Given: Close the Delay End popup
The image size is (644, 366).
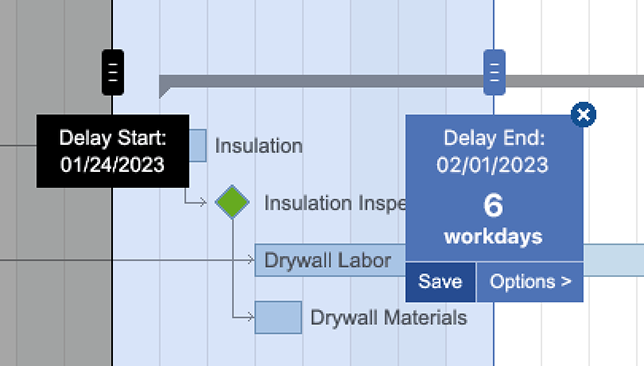Looking at the screenshot, I should click(583, 114).
